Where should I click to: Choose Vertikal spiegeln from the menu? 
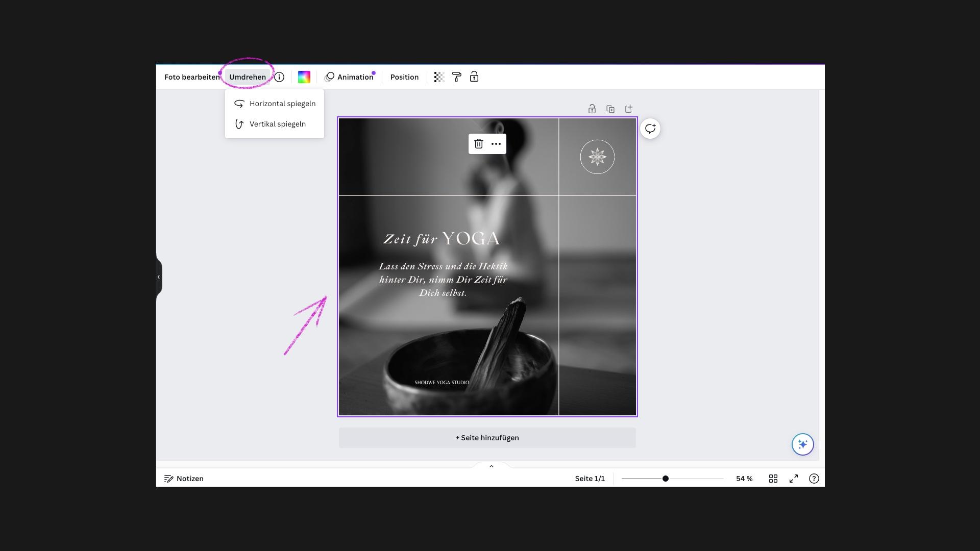coord(277,124)
